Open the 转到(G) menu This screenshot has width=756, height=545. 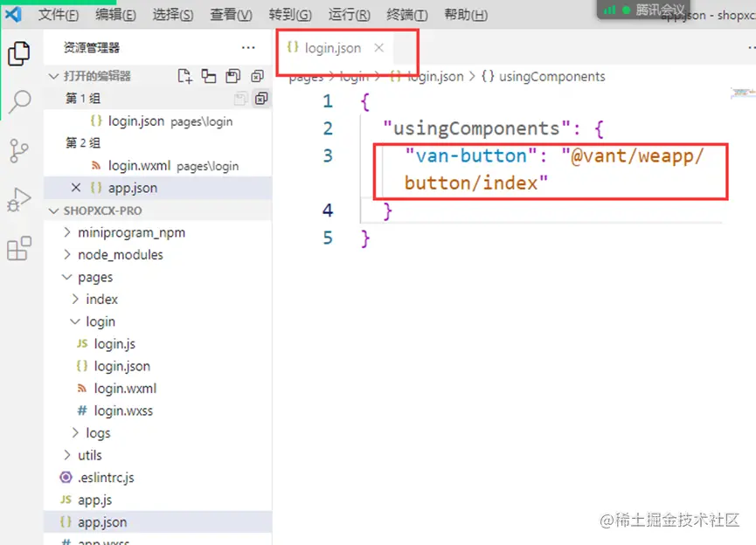tap(290, 15)
